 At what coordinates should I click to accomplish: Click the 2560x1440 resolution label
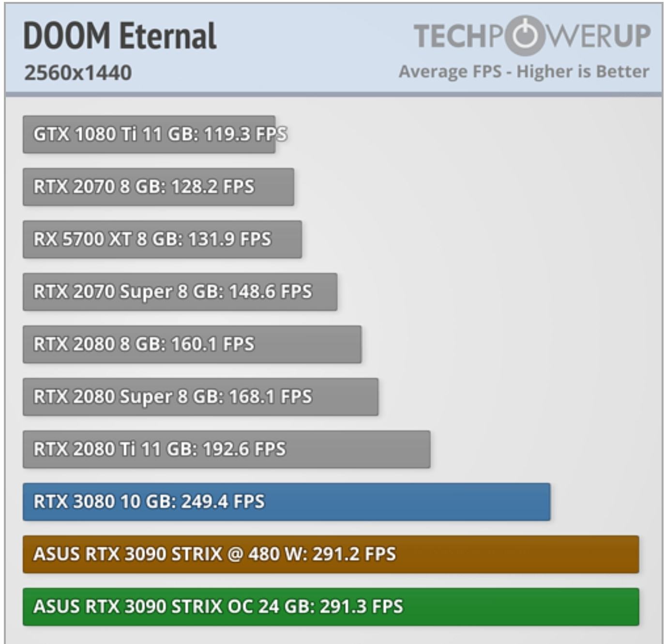[78, 73]
